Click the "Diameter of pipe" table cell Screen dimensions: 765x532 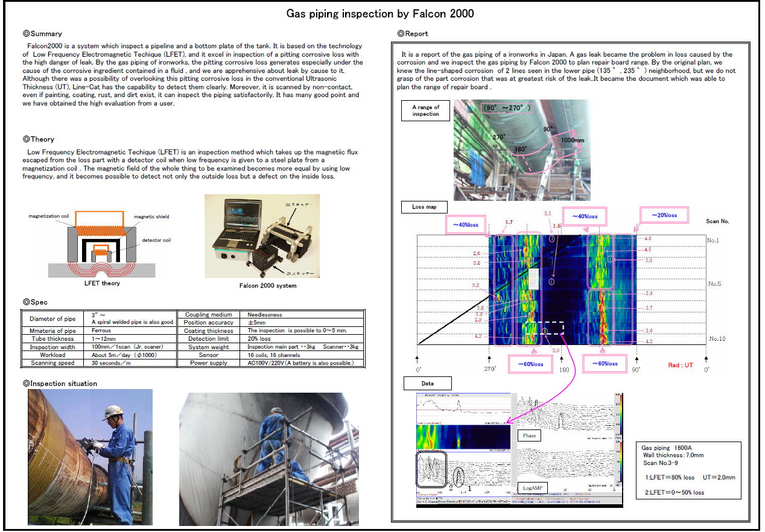53,318
